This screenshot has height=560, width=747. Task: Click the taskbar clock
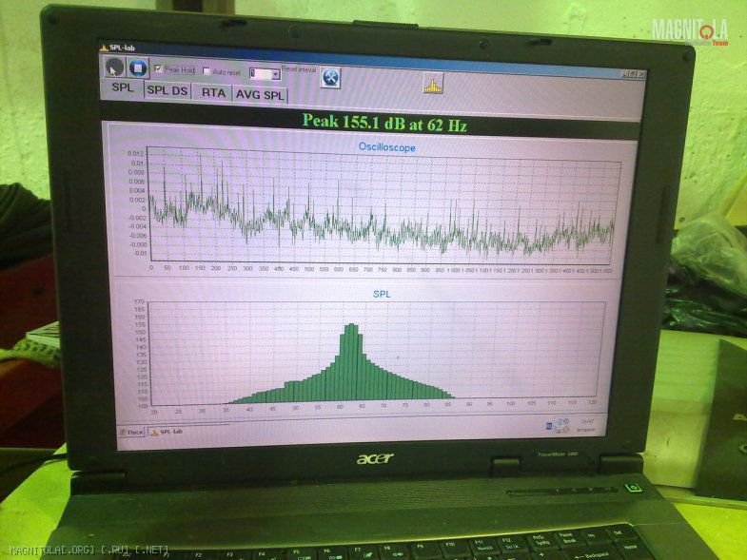point(587,422)
